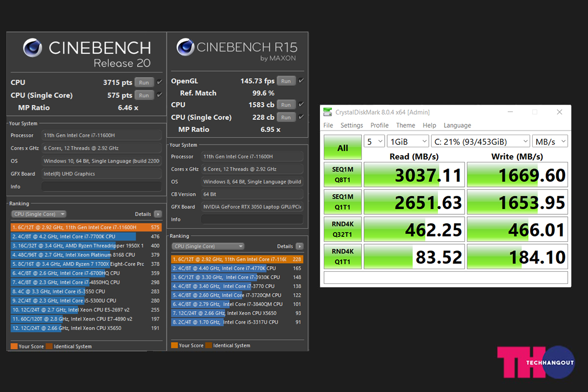The image size is (588, 392).
Task: Click Details arrow in Cinebench R15 ranking
Action: tap(299, 246)
